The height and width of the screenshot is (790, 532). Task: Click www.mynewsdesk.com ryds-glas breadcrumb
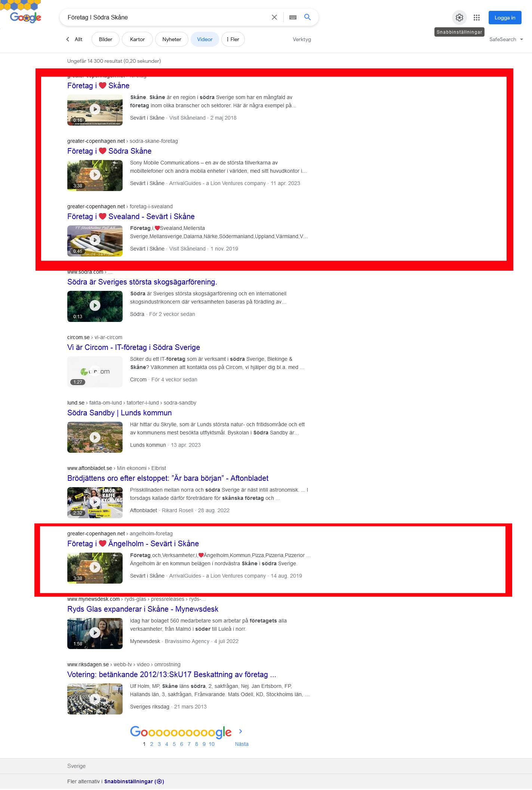coord(136,599)
